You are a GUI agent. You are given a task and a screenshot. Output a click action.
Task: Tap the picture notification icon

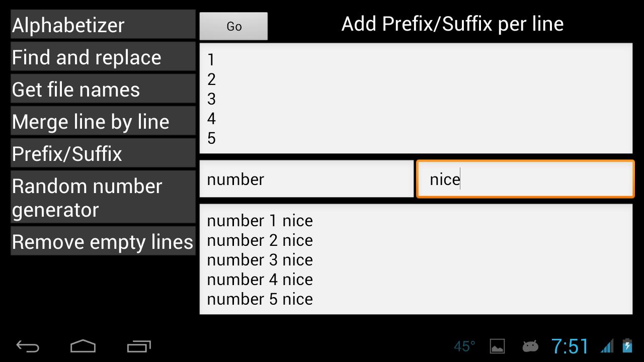(x=497, y=346)
